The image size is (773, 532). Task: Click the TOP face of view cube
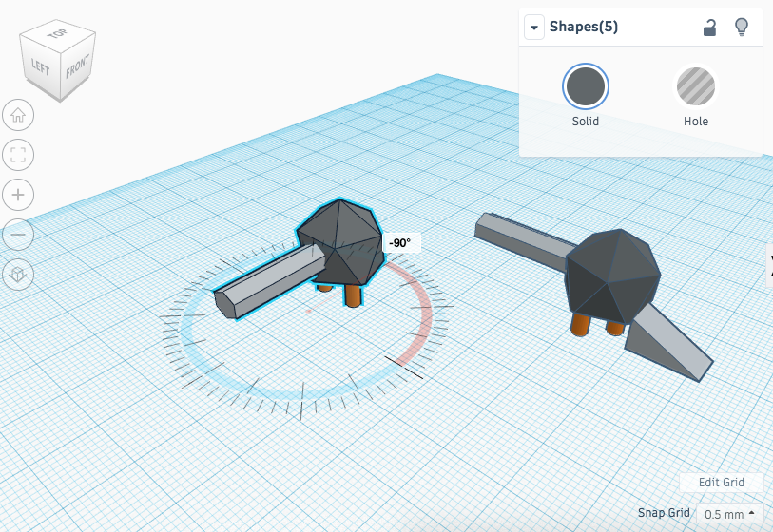tap(58, 34)
